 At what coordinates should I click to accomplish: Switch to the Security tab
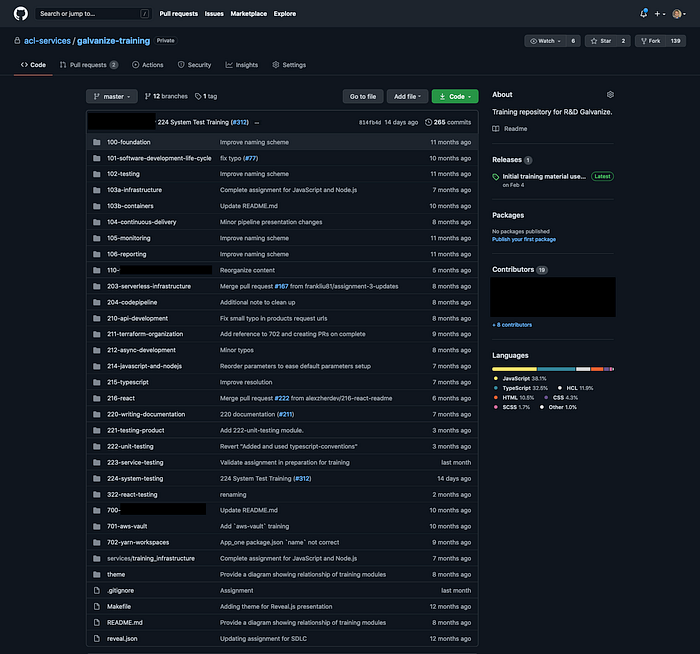(194, 65)
